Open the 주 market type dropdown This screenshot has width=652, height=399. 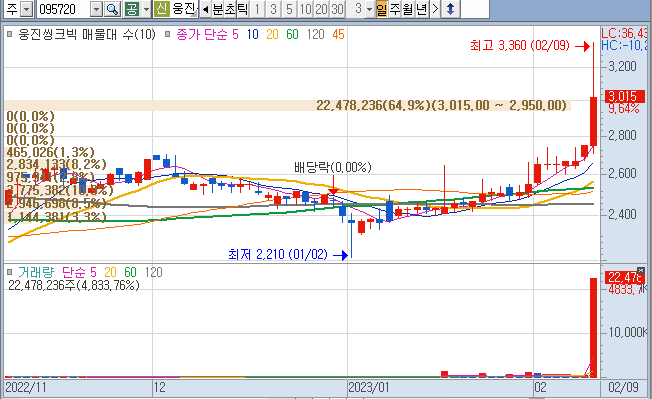pyautogui.click(x=27, y=9)
